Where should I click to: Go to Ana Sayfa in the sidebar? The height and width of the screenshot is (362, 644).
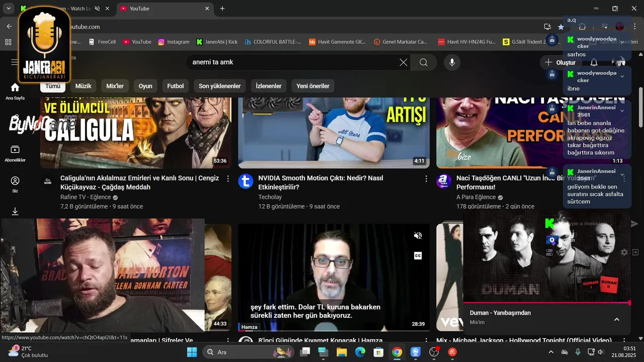click(15, 92)
